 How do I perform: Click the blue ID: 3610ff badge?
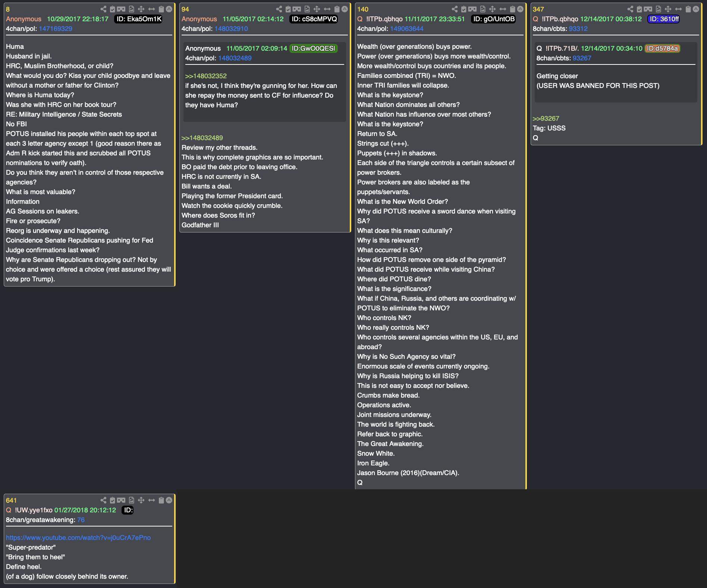tap(663, 19)
